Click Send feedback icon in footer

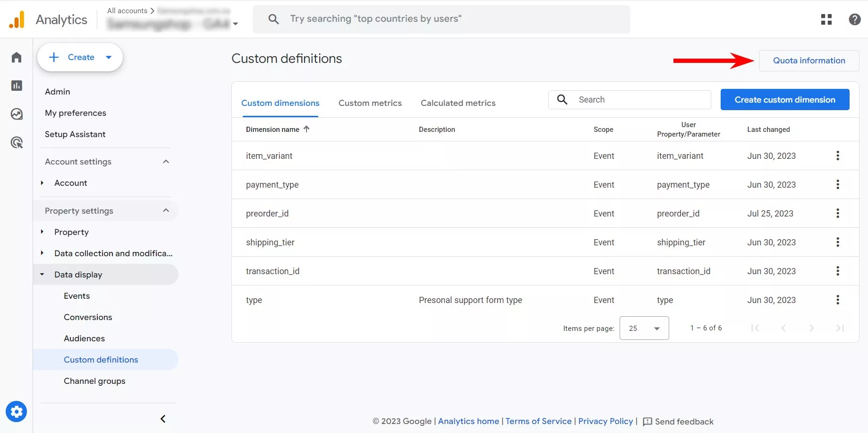click(x=647, y=422)
